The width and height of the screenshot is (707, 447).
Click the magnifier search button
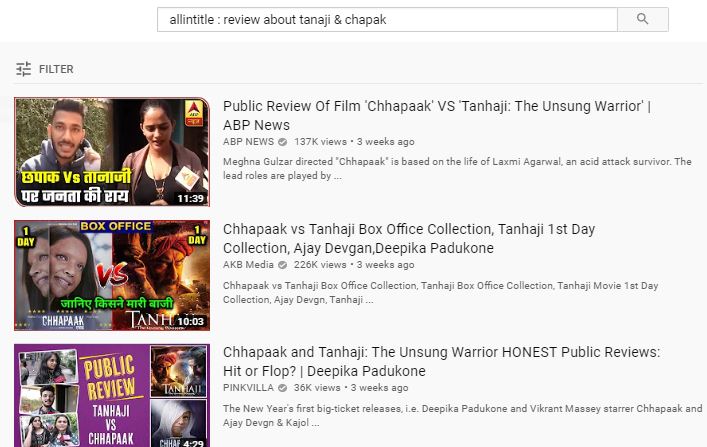coord(643,19)
